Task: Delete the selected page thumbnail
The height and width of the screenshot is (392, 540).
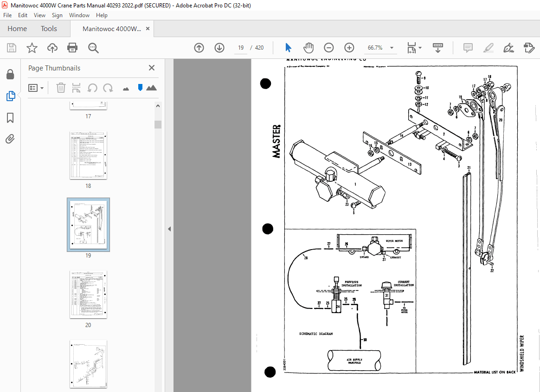Action: [61, 88]
